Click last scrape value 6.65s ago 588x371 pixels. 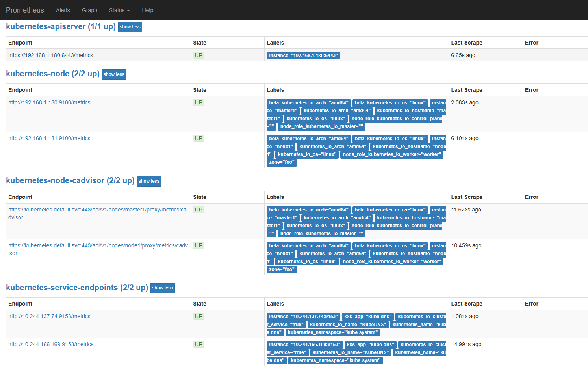[x=463, y=55]
